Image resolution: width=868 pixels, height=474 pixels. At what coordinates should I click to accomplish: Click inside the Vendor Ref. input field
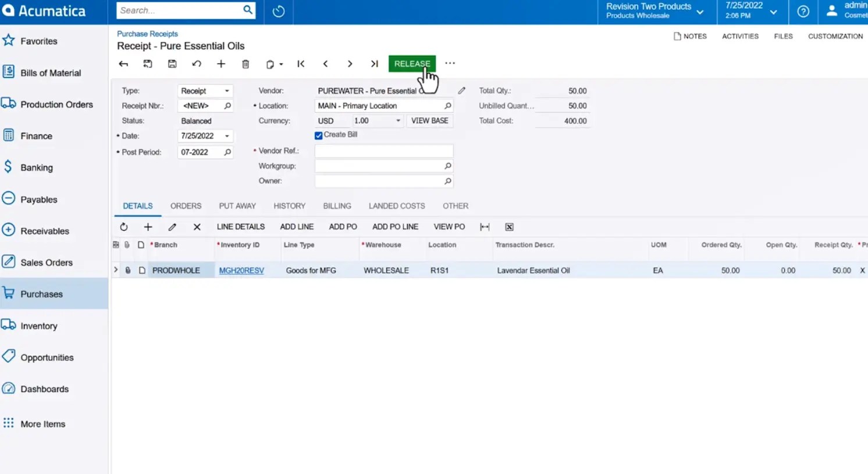coord(384,151)
